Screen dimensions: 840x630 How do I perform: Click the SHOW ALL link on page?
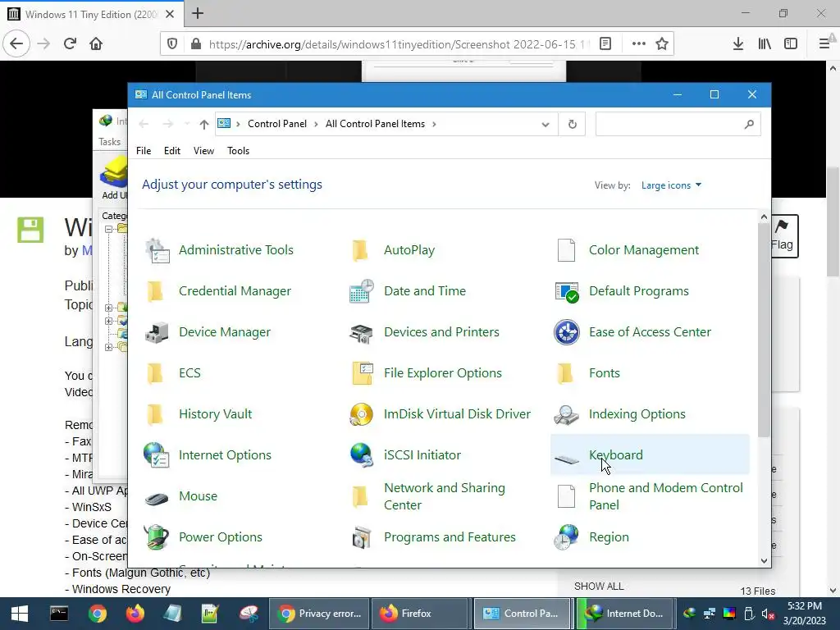click(599, 586)
